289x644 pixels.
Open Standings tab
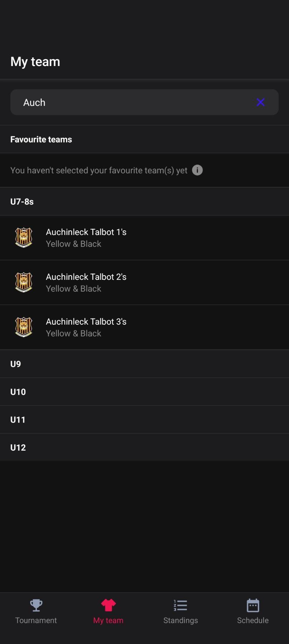180,612
